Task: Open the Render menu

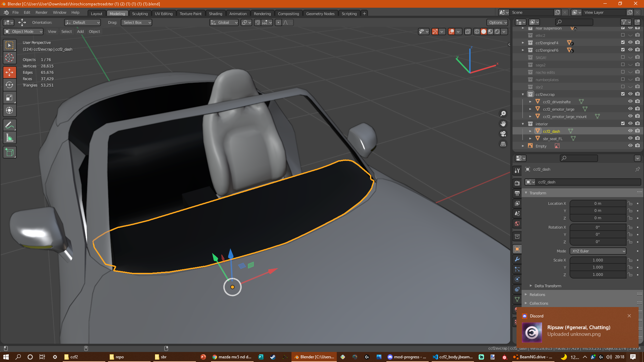Action: [41, 12]
